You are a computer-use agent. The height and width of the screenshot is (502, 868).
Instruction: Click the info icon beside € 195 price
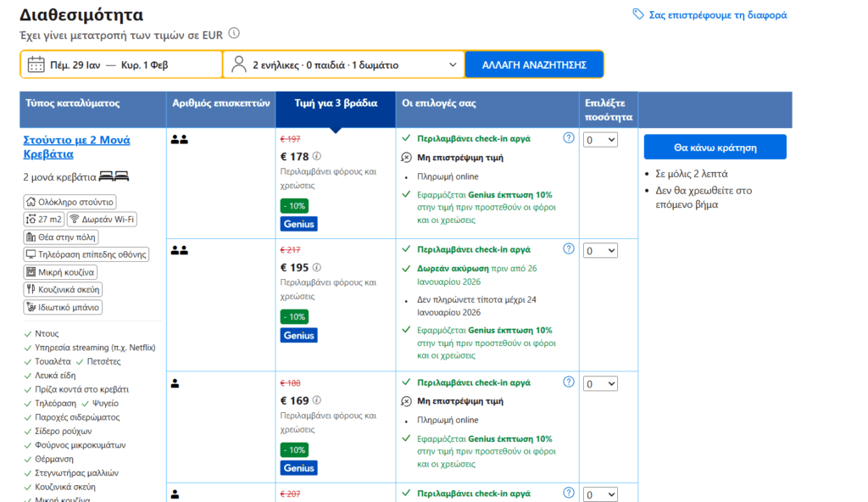(x=317, y=267)
